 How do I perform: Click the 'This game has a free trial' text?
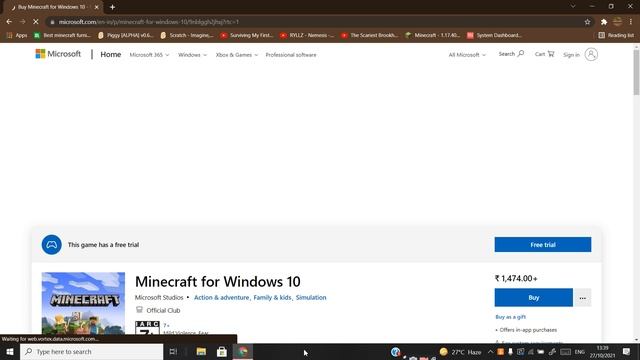pyautogui.click(x=103, y=244)
